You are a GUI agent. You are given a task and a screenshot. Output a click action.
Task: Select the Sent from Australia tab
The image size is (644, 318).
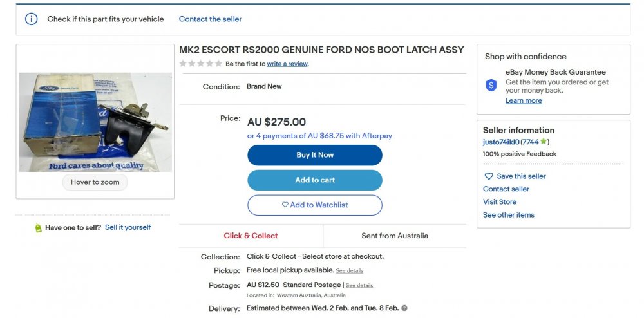pyautogui.click(x=395, y=236)
